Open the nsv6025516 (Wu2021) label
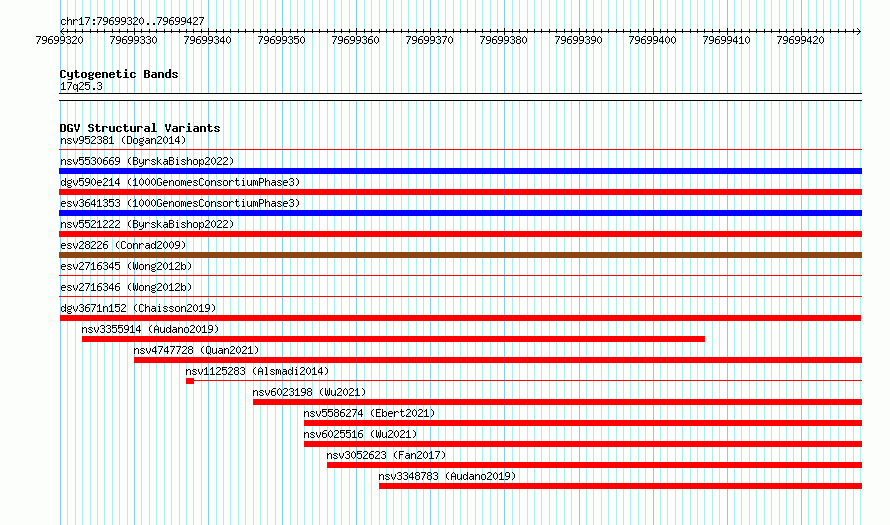890x525 pixels. 360,434
